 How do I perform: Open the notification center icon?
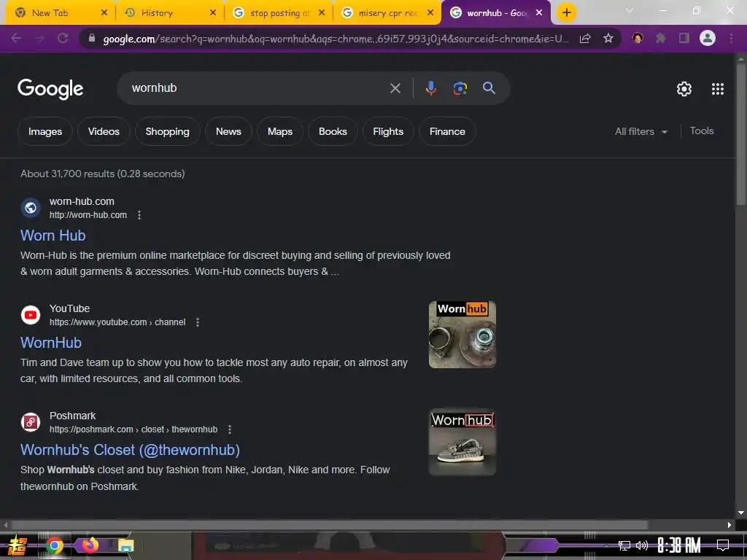723,545
